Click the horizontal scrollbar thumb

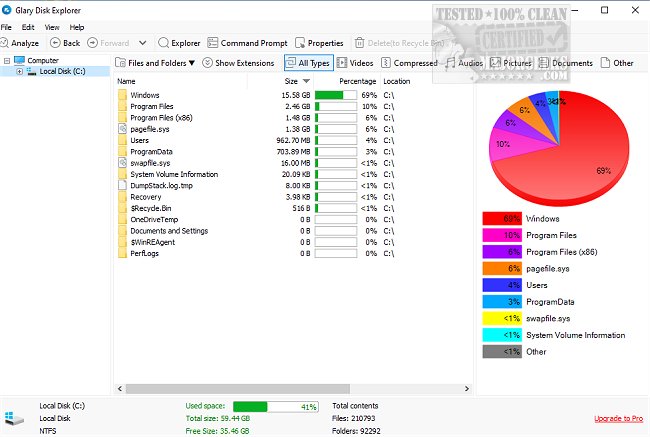(238, 388)
